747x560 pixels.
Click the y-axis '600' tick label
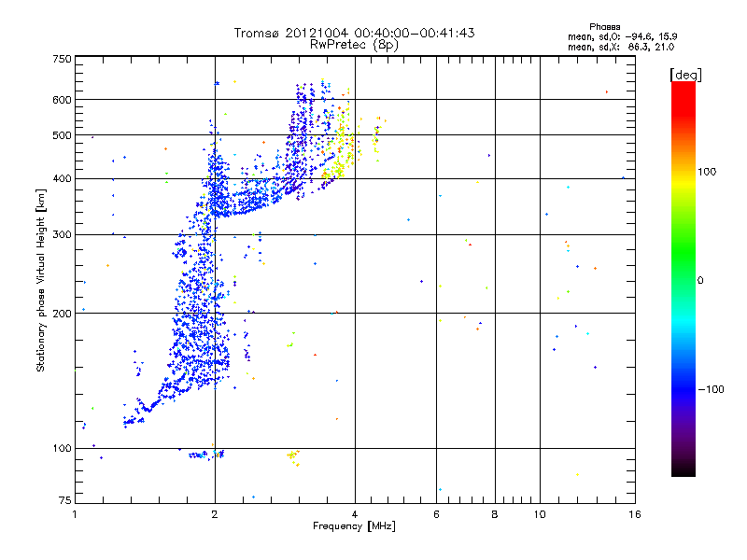62,100
